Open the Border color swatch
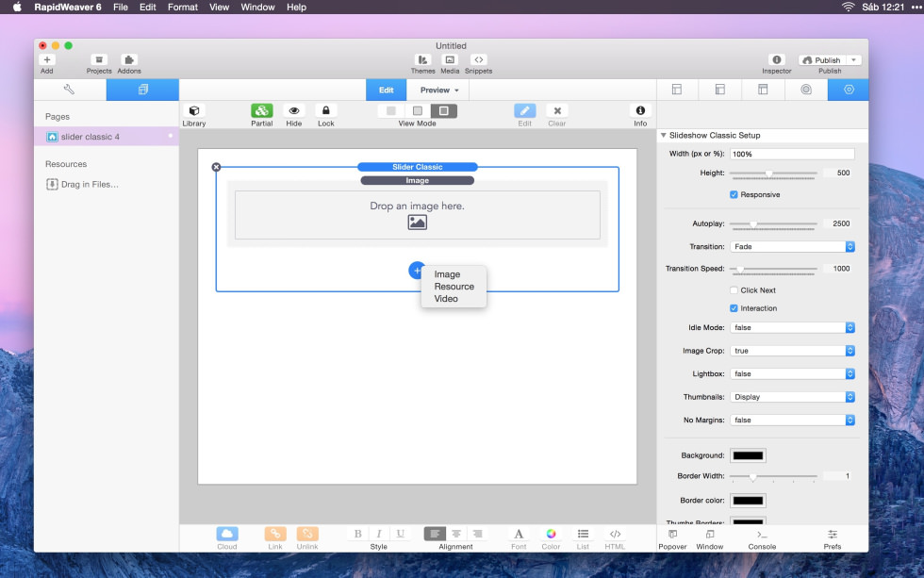 point(748,501)
